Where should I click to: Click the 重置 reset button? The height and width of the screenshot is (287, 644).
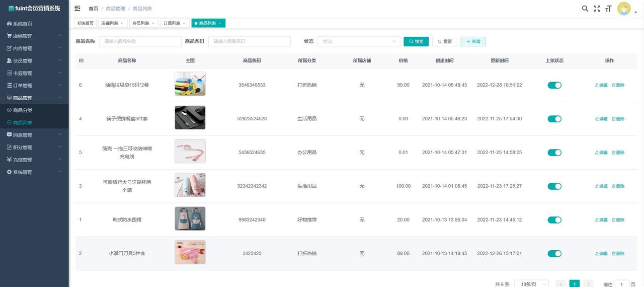pyautogui.click(x=445, y=41)
